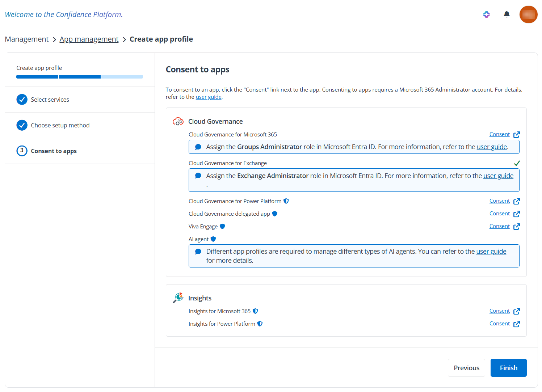Screen dimensions: 542x392
Task: Open the notifications bell
Action: pyautogui.click(x=507, y=14)
